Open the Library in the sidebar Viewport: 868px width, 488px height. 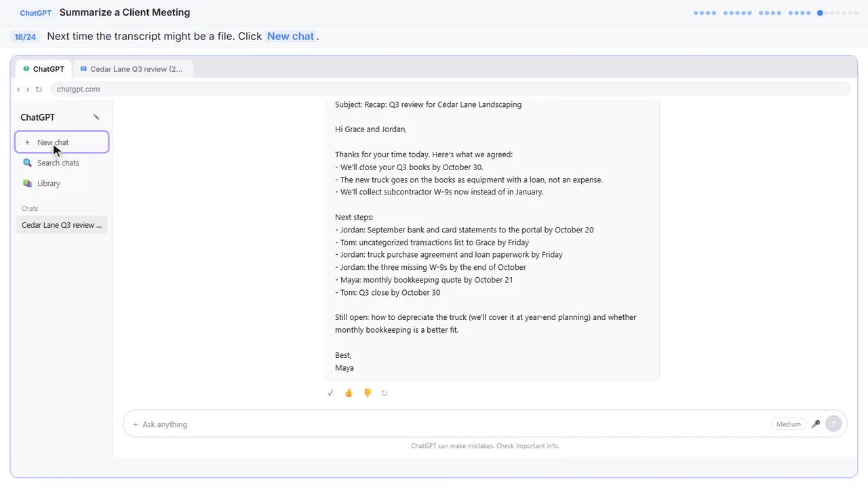[62, 184]
